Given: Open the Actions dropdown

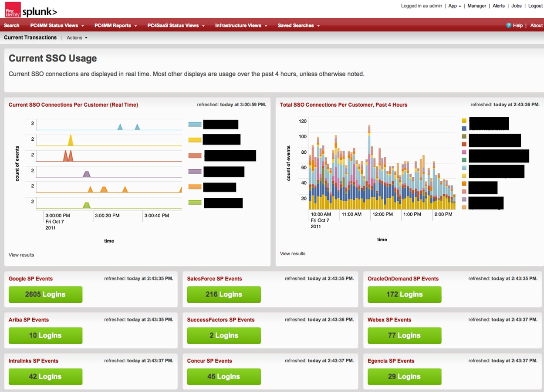Looking at the screenshot, I should click(77, 38).
